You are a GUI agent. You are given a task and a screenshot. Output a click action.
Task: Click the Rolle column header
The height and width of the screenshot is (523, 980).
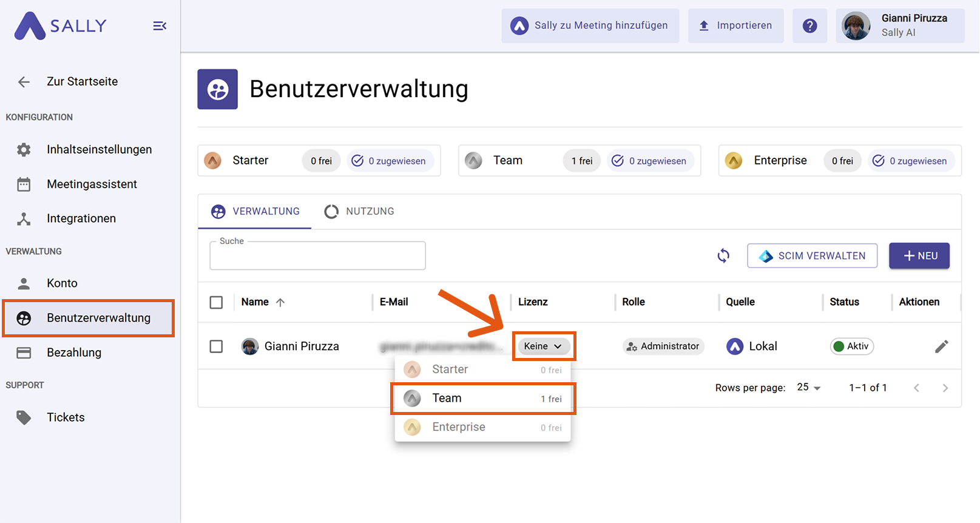[634, 302]
